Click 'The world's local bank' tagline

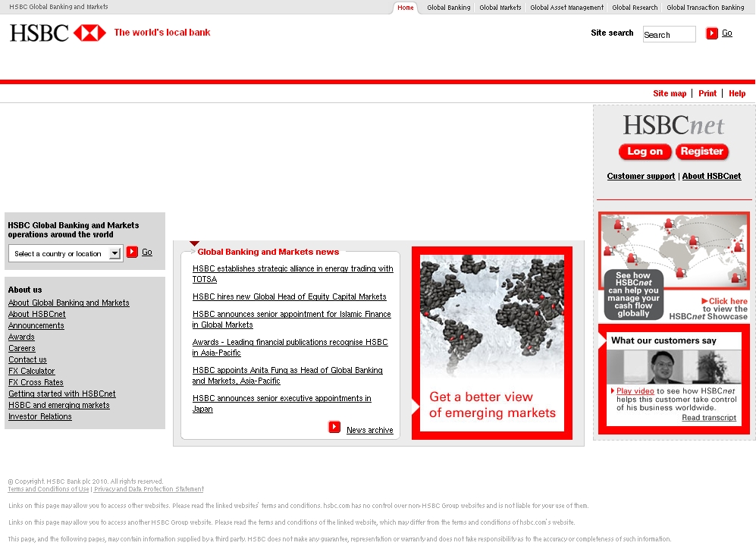(162, 33)
